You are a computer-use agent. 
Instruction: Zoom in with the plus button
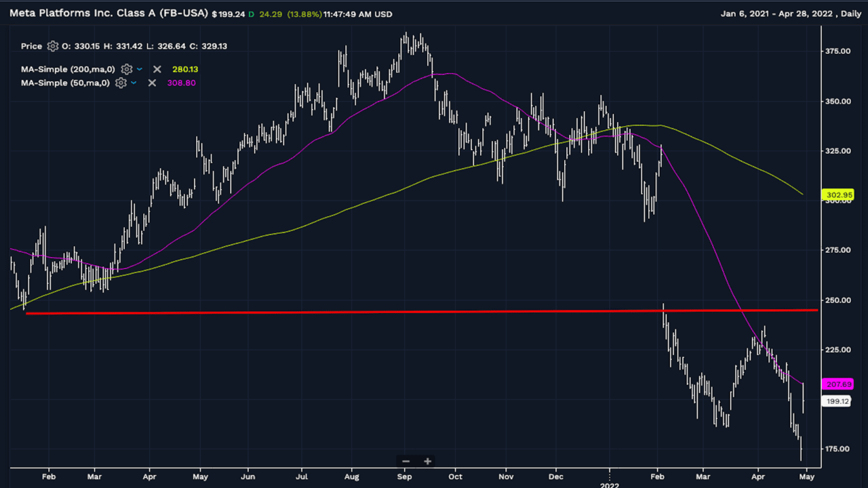point(427,462)
